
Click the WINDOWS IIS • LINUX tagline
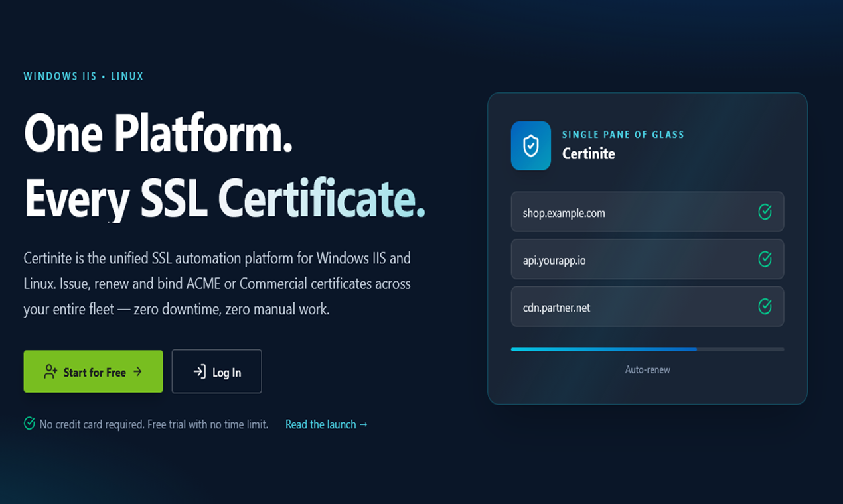[x=84, y=76]
